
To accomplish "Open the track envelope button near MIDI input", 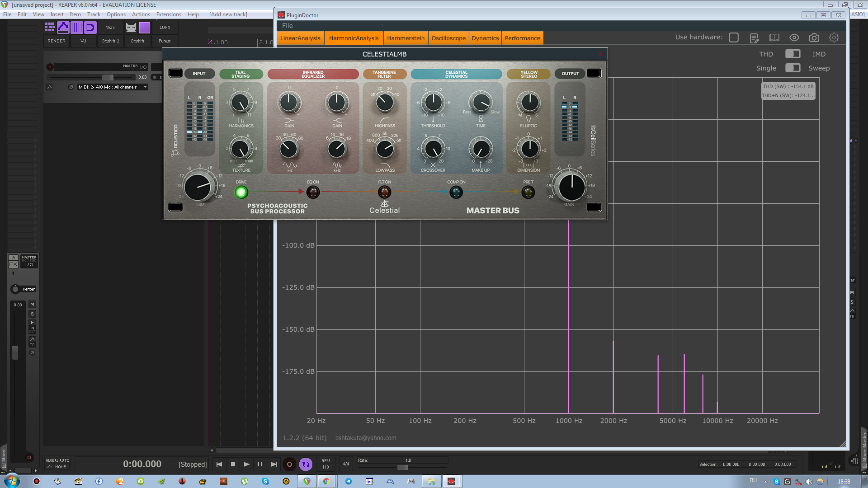I will 49,87.
